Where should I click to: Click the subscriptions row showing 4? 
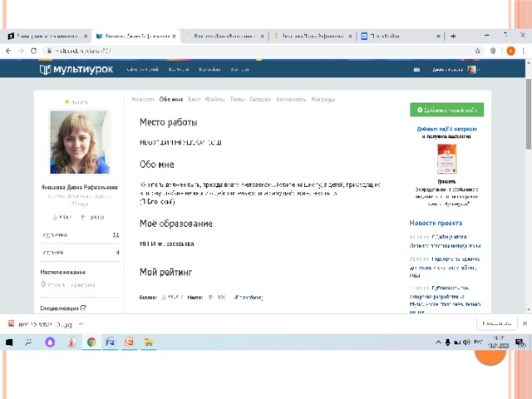tap(80, 253)
